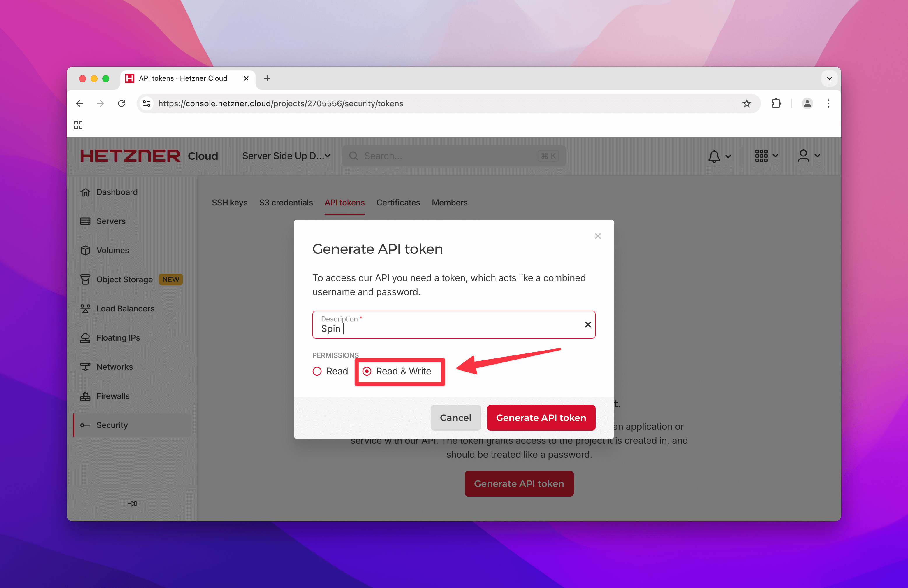Select the Read & Write radio button

pos(367,371)
